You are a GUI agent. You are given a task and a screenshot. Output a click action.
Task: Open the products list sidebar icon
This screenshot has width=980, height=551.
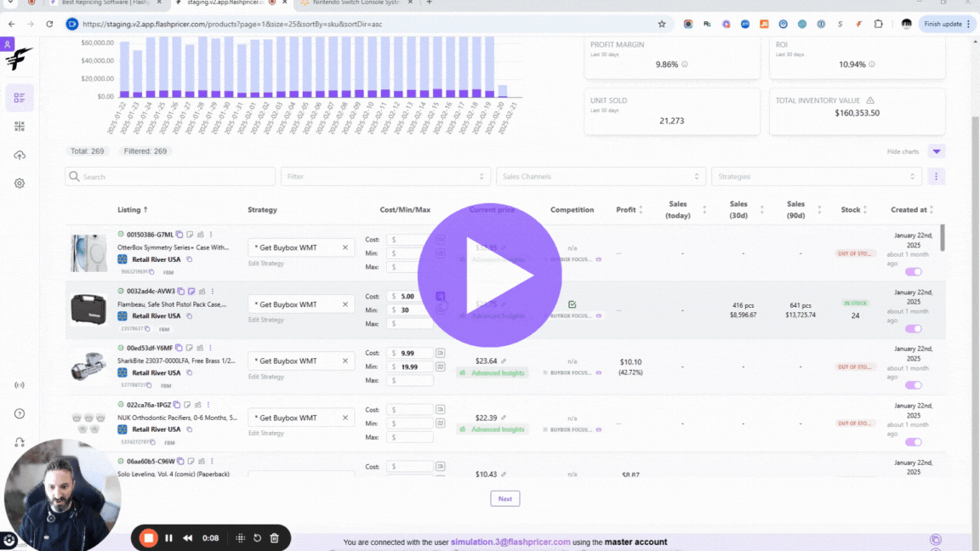(20, 98)
